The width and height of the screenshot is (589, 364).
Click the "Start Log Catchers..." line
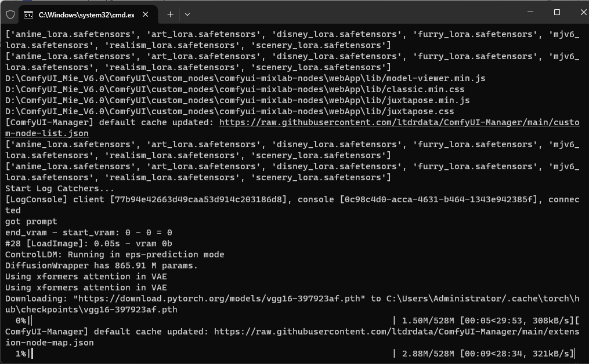[x=60, y=188]
